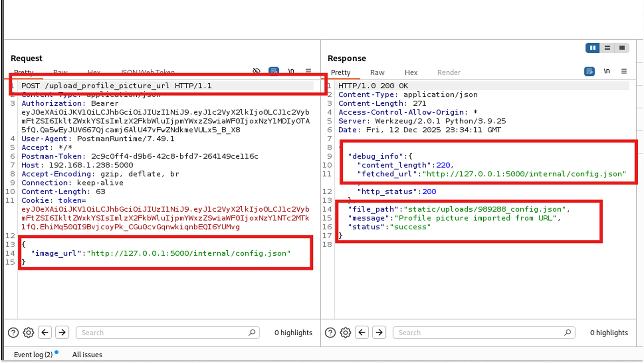This screenshot has height=363, width=644.
Task: Show non-printable characters with the \n icon
Action: click(291, 71)
